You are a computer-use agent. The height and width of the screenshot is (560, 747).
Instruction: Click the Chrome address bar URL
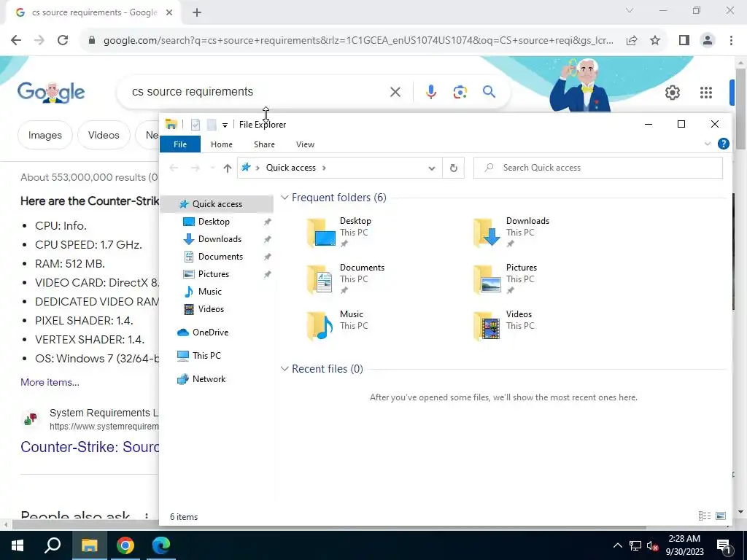358,41
